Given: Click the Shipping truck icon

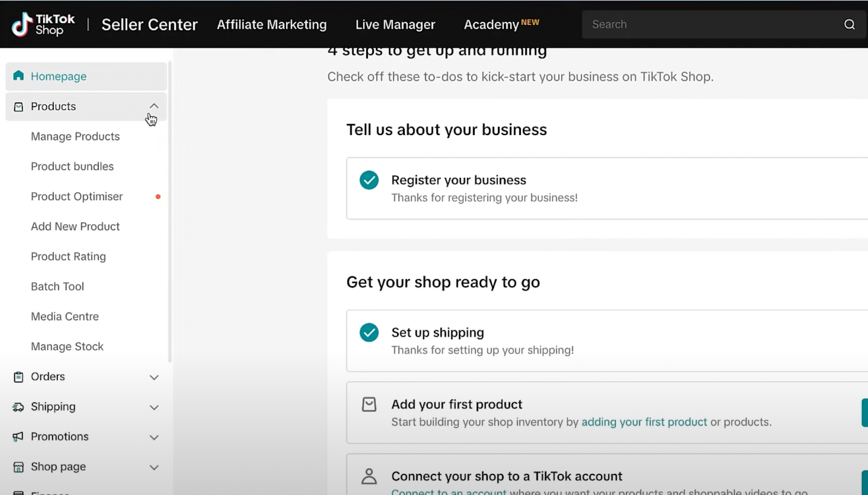Looking at the screenshot, I should (18, 407).
